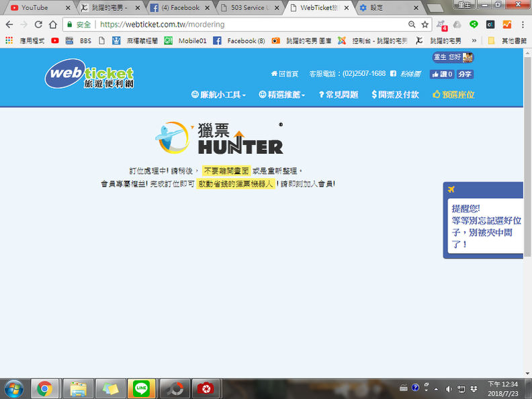Open the 預選座位 seat selection menu
This screenshot has height=399, width=532.
point(453,95)
